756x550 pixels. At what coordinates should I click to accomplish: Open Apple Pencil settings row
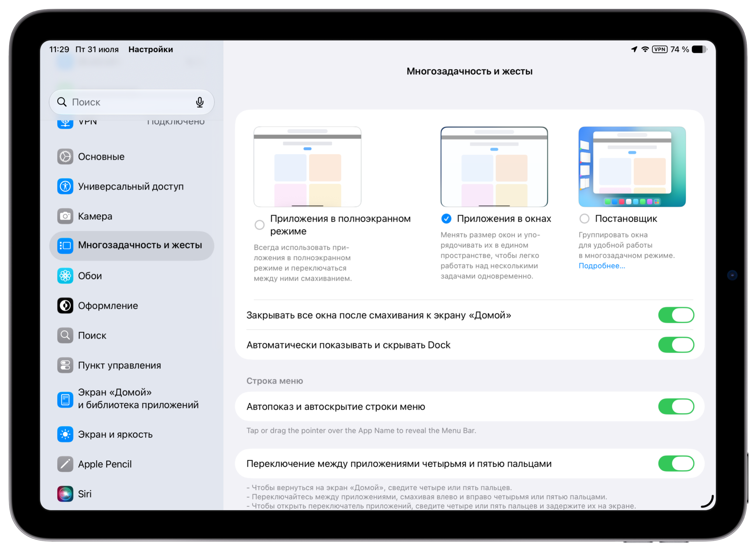pyautogui.click(x=131, y=464)
